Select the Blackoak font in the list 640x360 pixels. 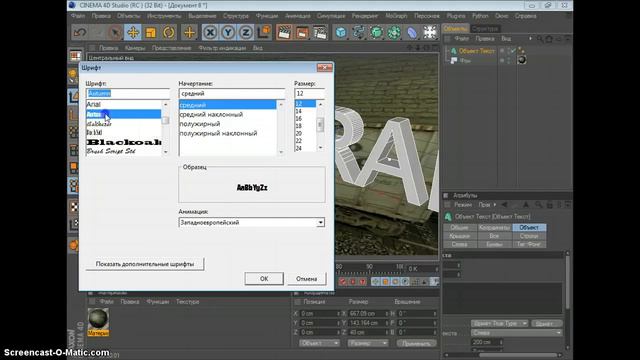[124, 142]
